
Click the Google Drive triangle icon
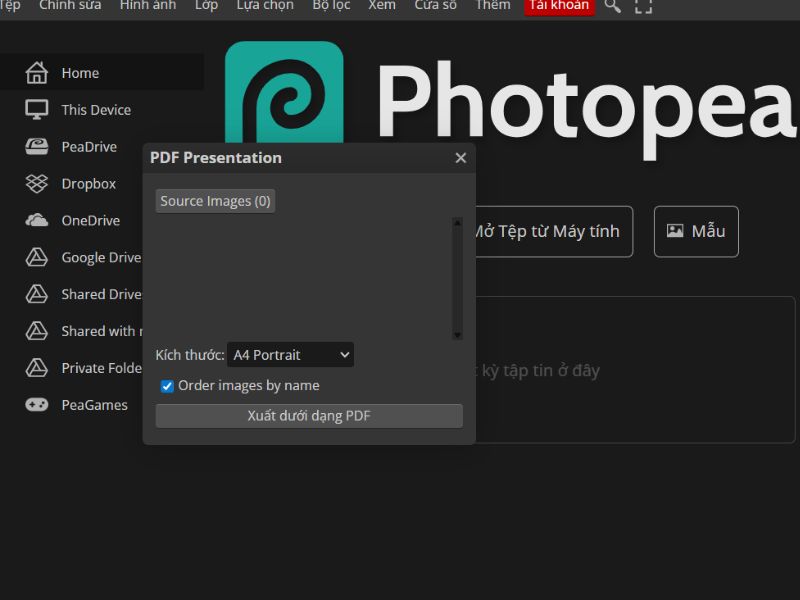pos(37,257)
